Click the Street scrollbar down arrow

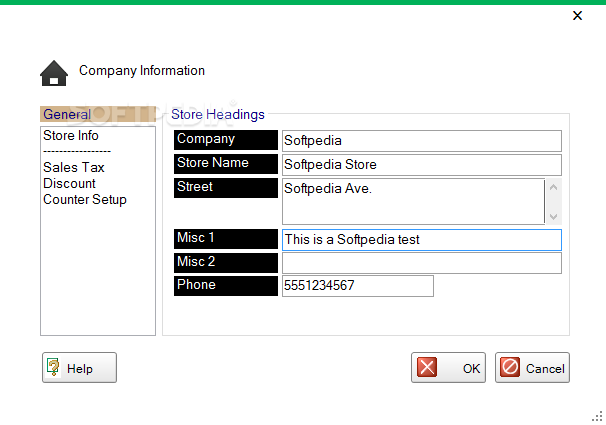click(553, 216)
